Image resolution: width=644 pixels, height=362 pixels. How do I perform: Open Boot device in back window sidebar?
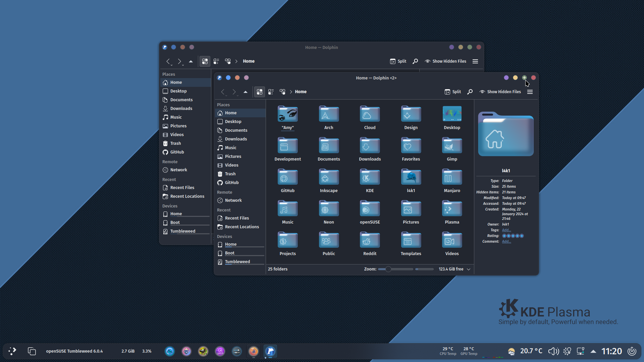[185, 223]
